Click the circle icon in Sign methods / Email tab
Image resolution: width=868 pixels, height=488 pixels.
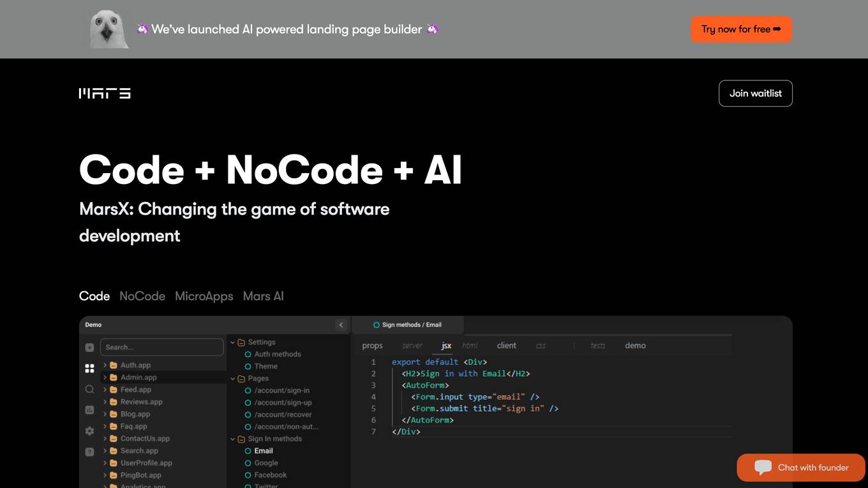377,325
